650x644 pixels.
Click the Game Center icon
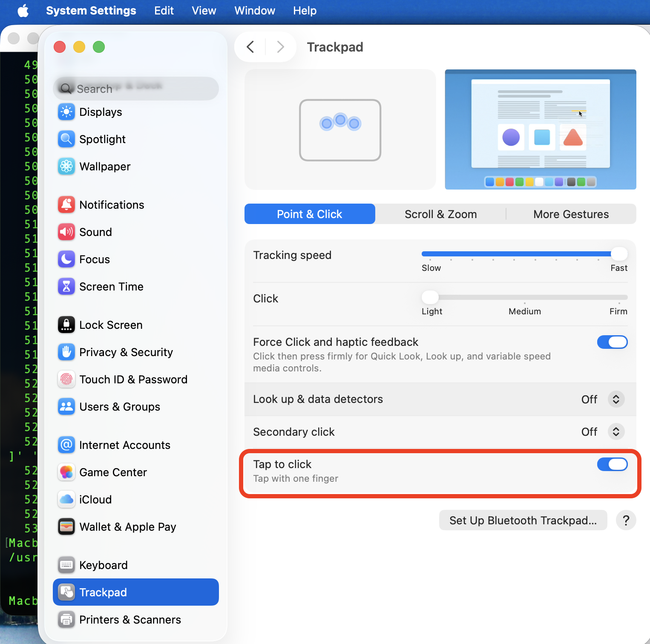coord(66,472)
